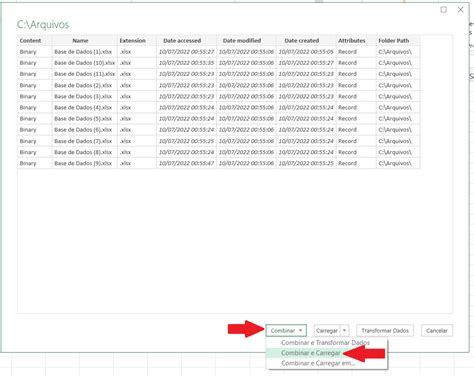This screenshot has width=474, height=376.
Task: Pick Combinar e Carregar em... option
Action: click(x=318, y=363)
